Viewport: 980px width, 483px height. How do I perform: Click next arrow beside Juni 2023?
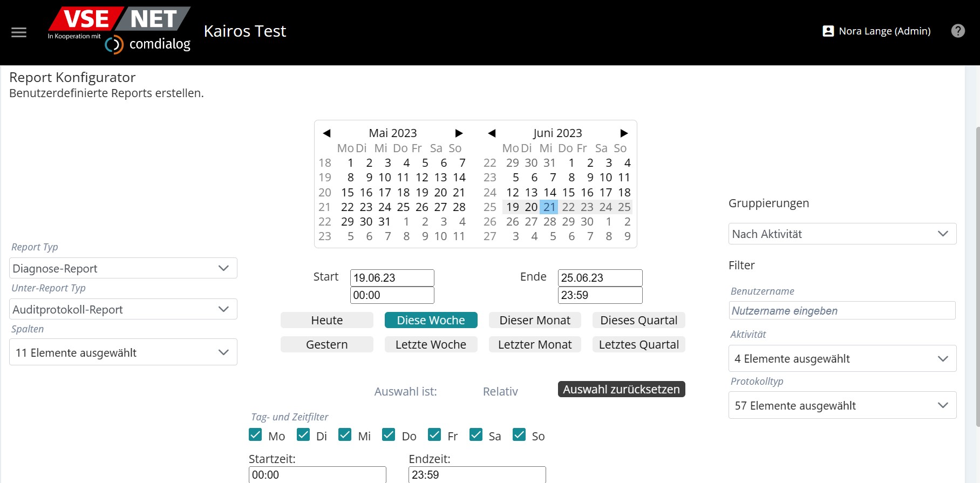pyautogui.click(x=624, y=133)
